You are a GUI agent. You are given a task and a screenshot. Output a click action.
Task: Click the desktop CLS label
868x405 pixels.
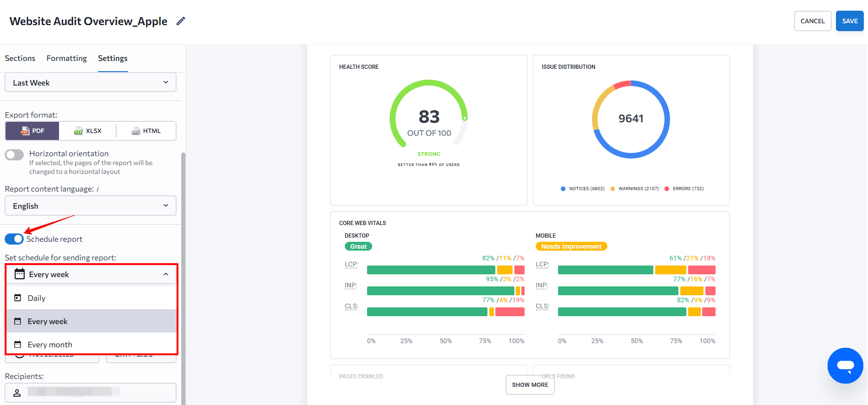(351, 306)
